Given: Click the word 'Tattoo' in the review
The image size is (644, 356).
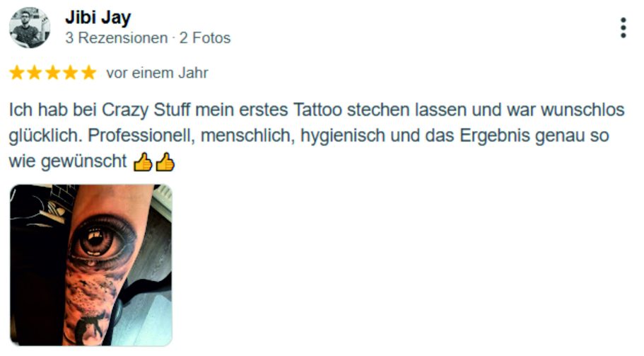Looking at the screenshot, I should pyautogui.click(x=317, y=110).
